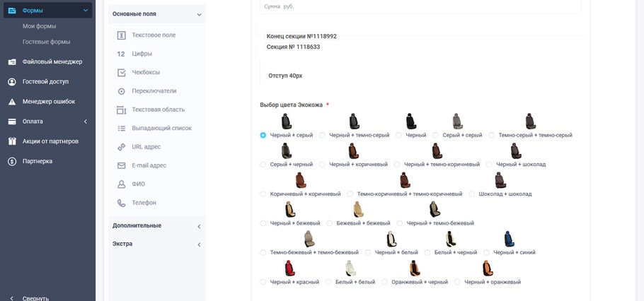Expand the Экстра fields section

click(199, 244)
